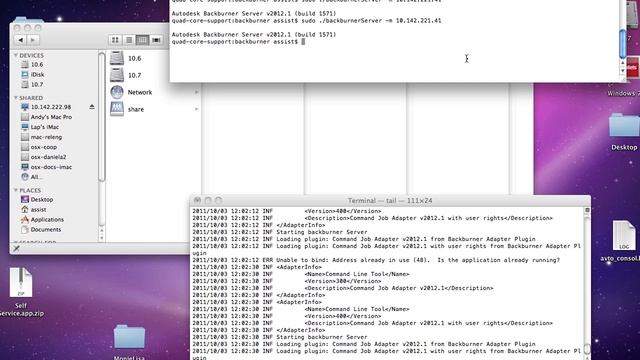
Task: Close the tail Terminal window
Action: click(x=198, y=200)
